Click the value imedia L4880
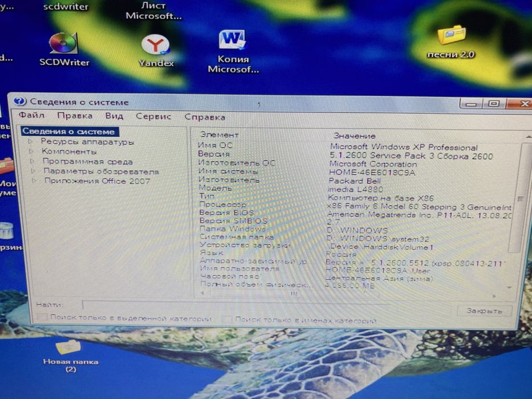The height and width of the screenshot is (399, 532). [x=355, y=189]
